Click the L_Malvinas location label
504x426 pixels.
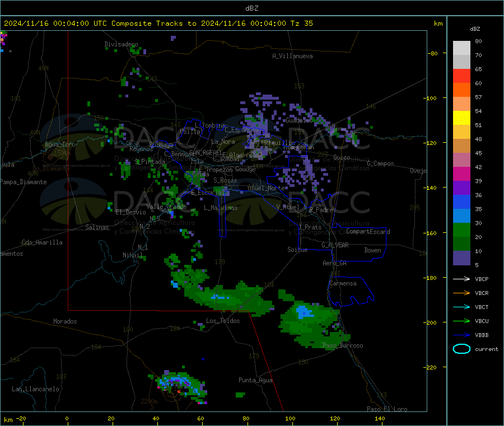click(x=221, y=208)
